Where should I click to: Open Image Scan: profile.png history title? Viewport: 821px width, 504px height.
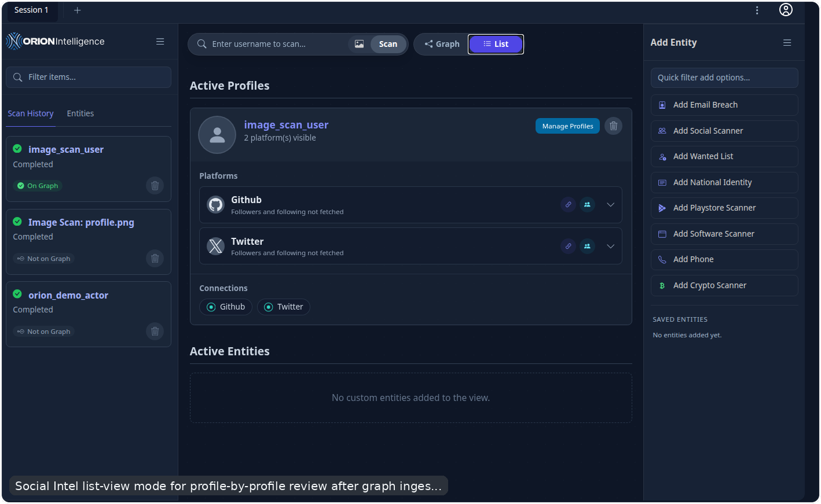pyautogui.click(x=81, y=222)
